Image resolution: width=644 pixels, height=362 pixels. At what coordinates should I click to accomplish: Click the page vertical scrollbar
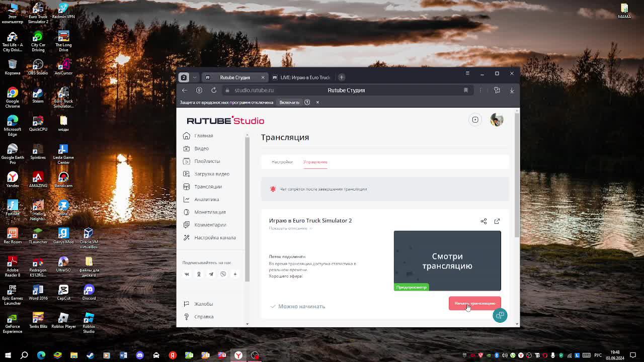517,175
